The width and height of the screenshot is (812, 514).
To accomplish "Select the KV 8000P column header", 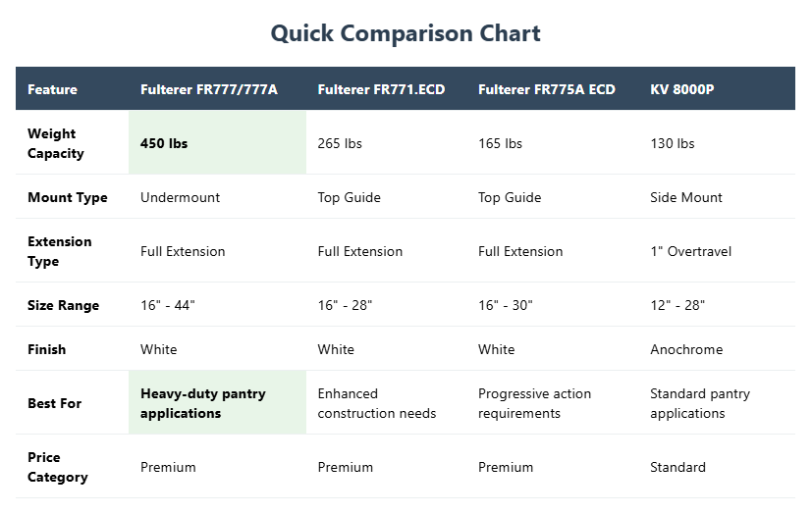I will (x=682, y=89).
